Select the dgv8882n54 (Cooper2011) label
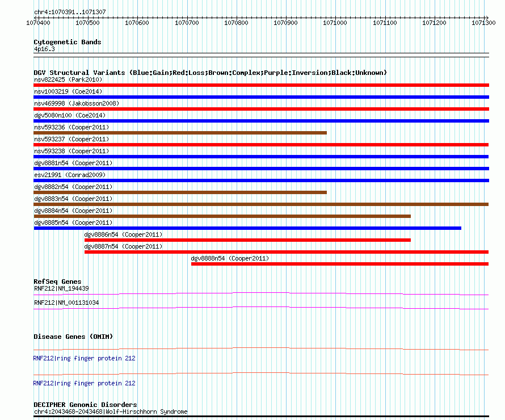The height and width of the screenshot is (420, 505). [x=73, y=187]
